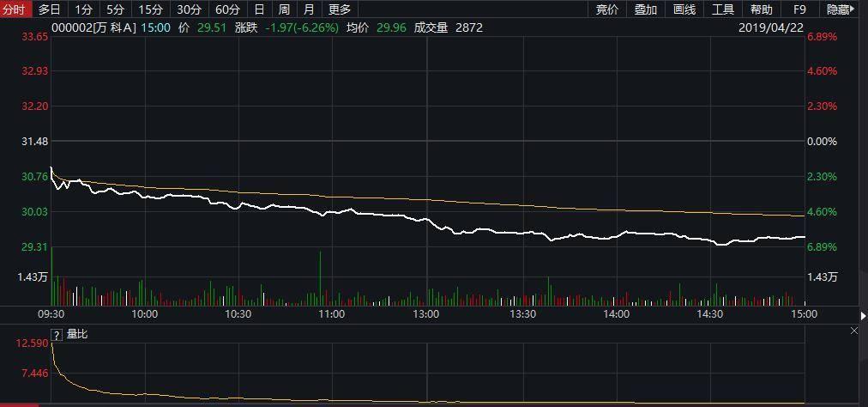The width and height of the screenshot is (868, 407).
Task: Open the 画线 drawing tool
Action: (684, 9)
